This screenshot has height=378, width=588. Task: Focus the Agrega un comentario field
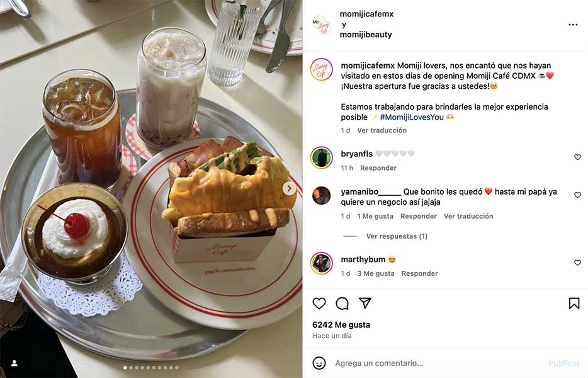pos(379,363)
